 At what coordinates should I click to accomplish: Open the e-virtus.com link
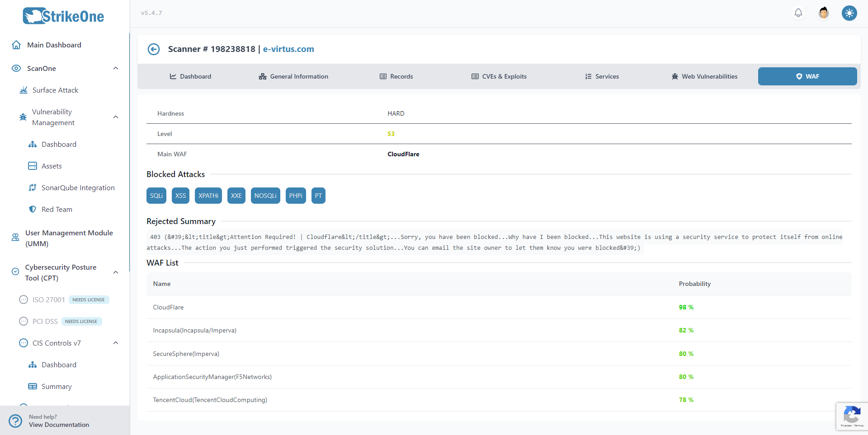288,49
